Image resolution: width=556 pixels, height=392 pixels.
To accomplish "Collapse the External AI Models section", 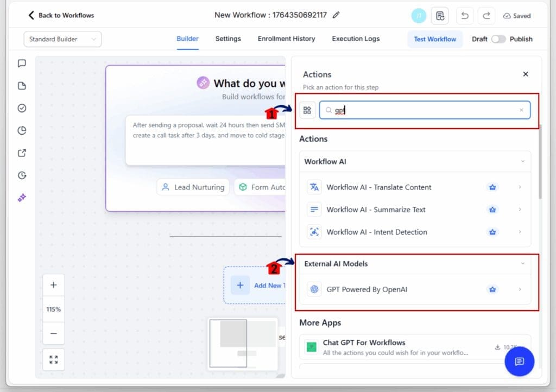I will [x=523, y=263].
